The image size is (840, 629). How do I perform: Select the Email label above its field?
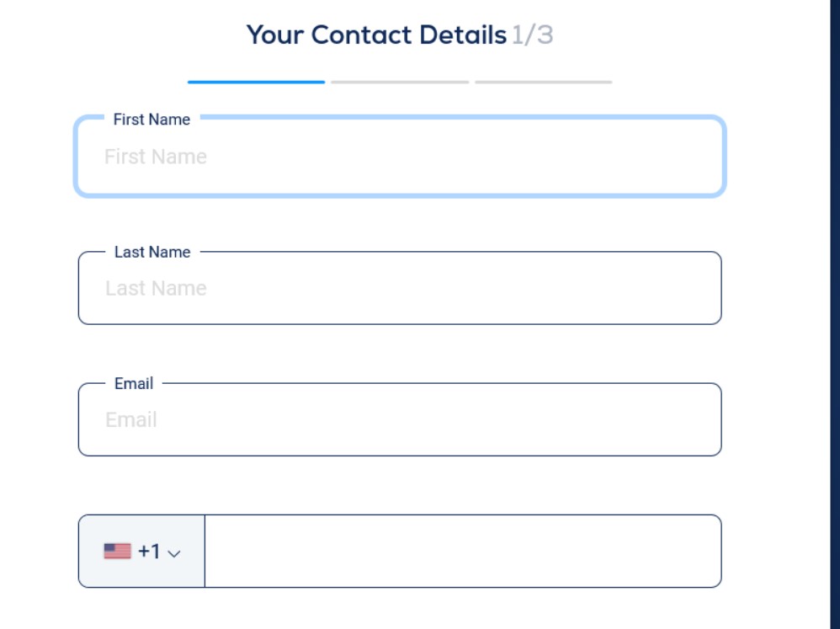(x=134, y=383)
